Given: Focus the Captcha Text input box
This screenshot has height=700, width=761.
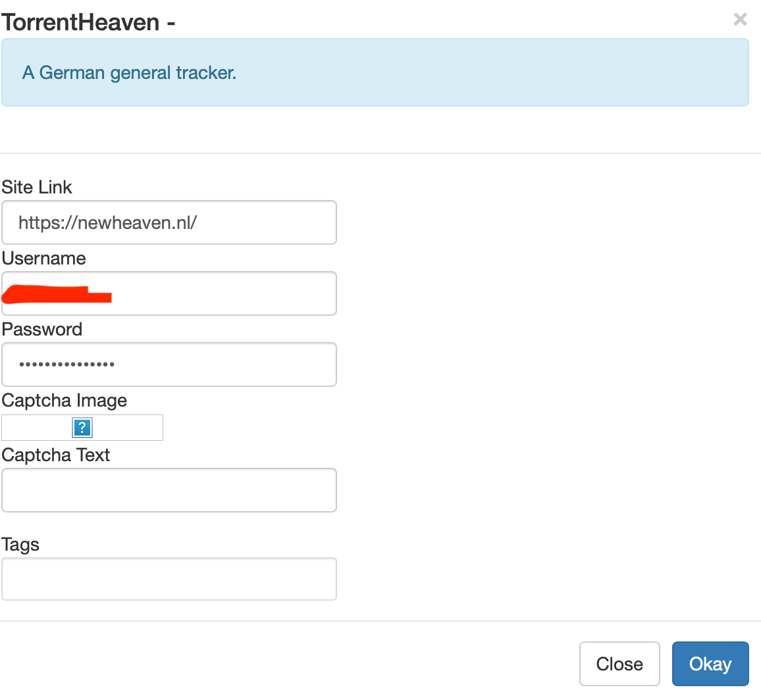Looking at the screenshot, I should coord(169,490).
